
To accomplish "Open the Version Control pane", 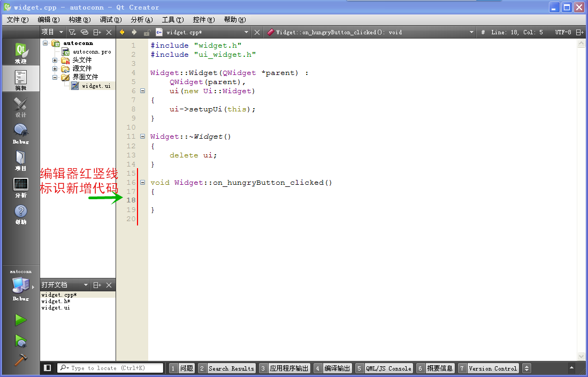I will coord(489,368).
